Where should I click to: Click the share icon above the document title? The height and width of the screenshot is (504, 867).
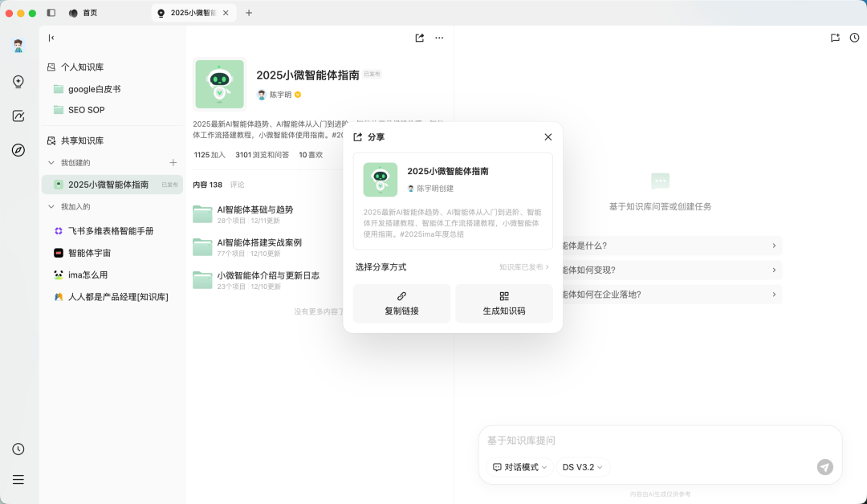coord(418,38)
